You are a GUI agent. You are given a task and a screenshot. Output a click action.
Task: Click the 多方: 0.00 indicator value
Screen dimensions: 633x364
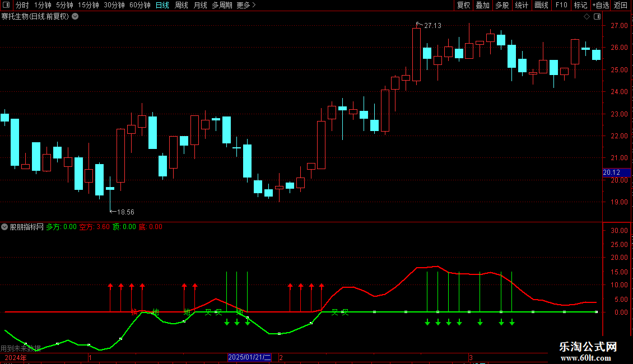point(62,227)
